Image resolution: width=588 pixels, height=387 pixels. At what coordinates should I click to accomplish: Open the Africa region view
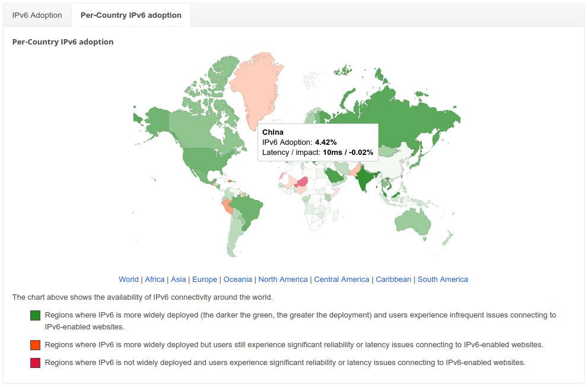coord(154,279)
